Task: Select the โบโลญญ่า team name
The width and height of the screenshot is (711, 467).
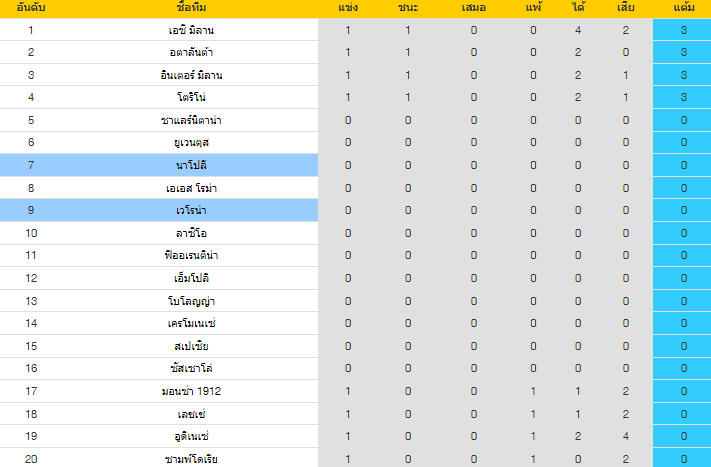Action: (191, 301)
